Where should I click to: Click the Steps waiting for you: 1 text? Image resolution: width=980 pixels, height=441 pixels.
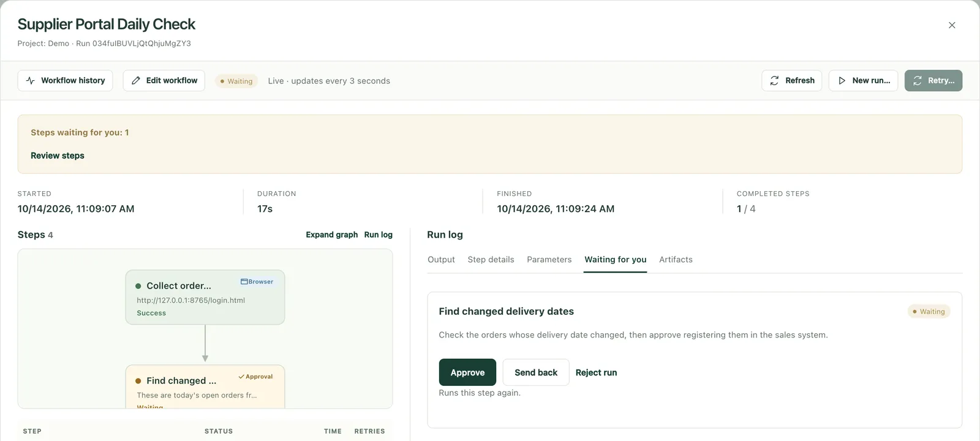point(80,132)
